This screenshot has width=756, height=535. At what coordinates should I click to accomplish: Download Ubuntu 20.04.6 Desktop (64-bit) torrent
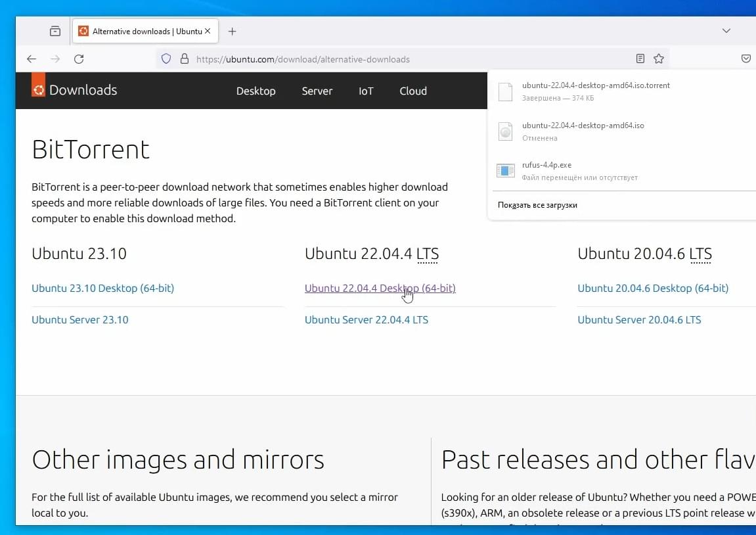pos(653,288)
